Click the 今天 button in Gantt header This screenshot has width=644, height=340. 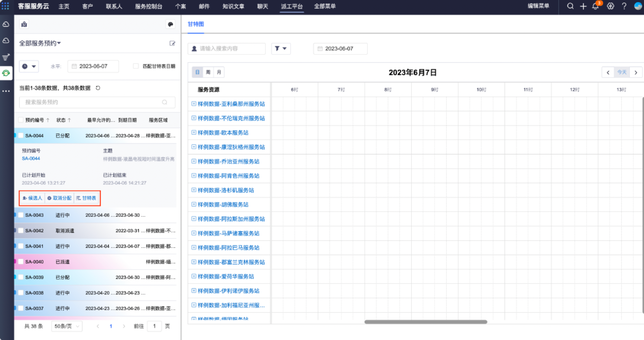622,72
